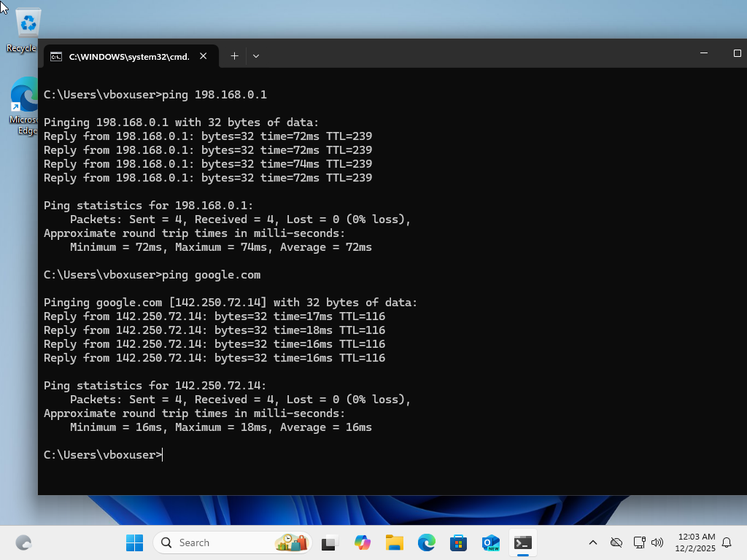The width and height of the screenshot is (747, 560).
Task: Open Microsoft Edge from the taskbar
Action: point(426,542)
